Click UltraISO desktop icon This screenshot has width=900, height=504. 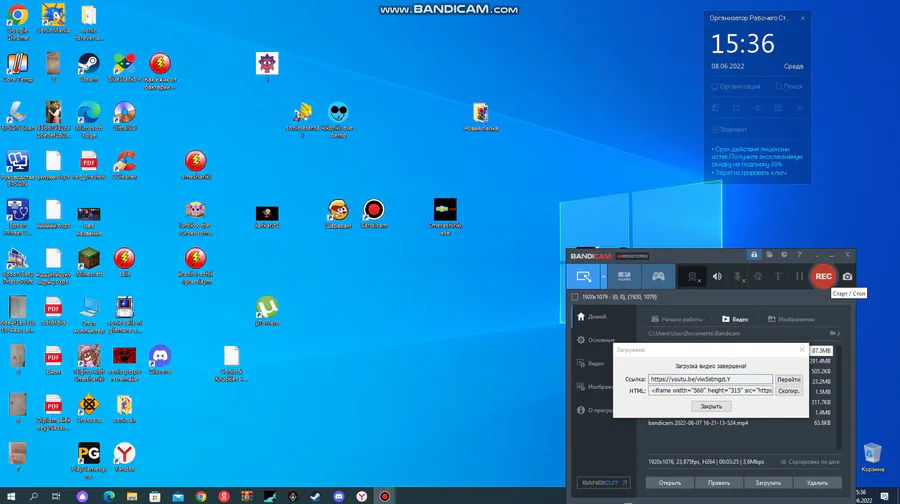point(125,117)
